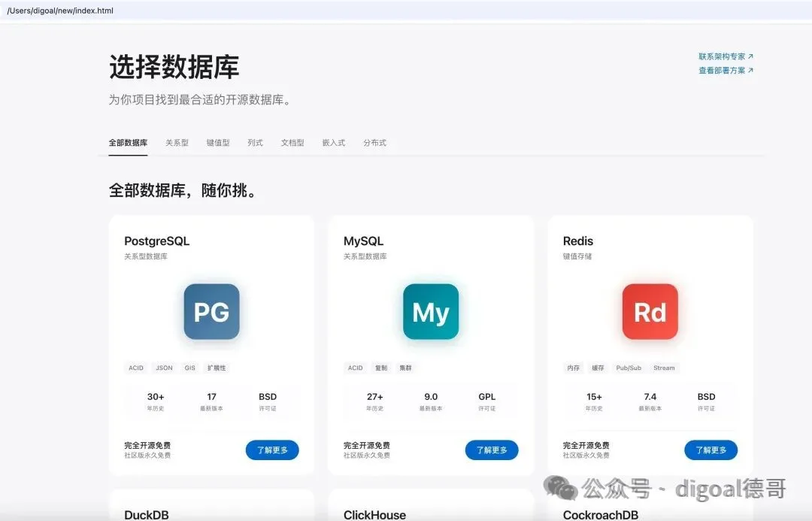Click the Pub/Sub tag on Redis card

[629, 368]
